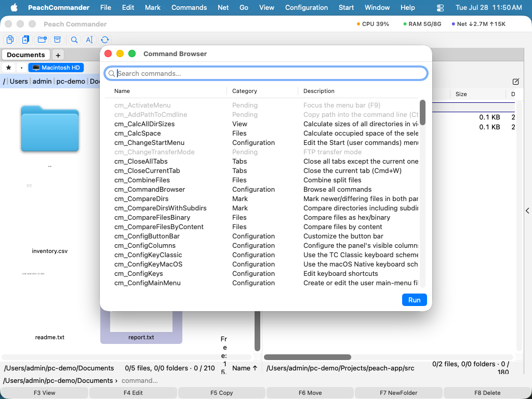Select cm_ConfigKeyMacOS command row
Screen dimensions: 532x399
pyautogui.click(x=262, y=264)
